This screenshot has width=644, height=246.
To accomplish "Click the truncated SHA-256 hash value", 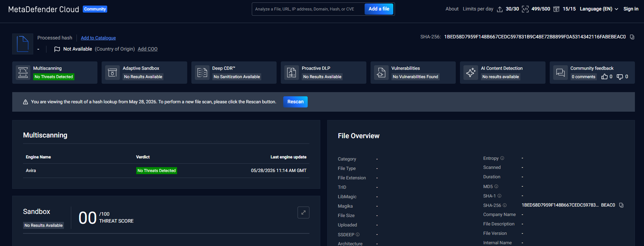I will click(568, 205).
